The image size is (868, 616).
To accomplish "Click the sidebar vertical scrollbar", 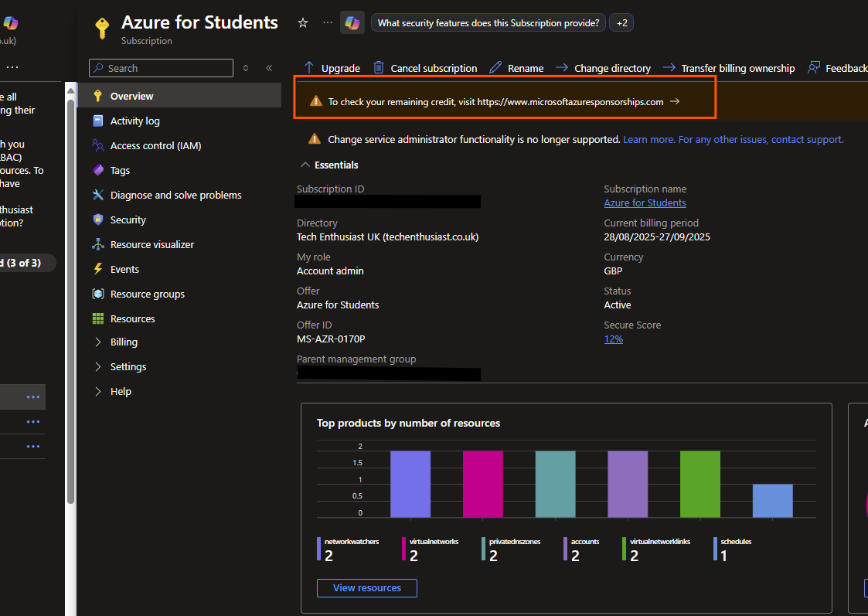I will (71, 301).
